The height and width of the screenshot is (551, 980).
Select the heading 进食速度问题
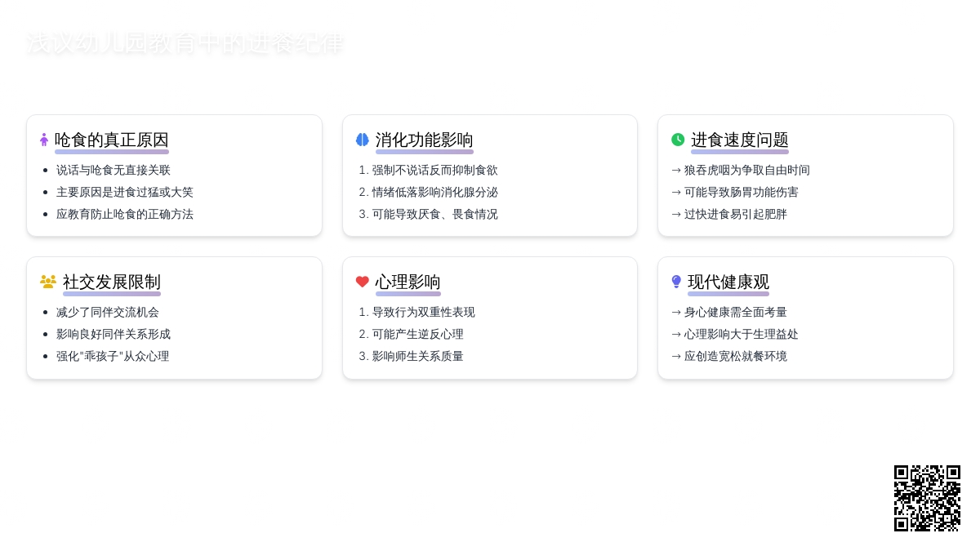point(740,140)
